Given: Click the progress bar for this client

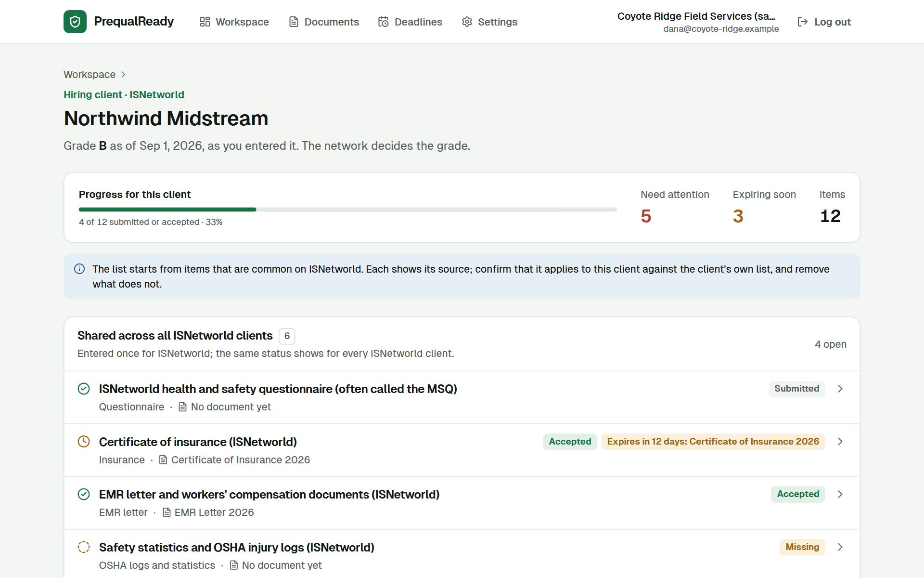Looking at the screenshot, I should tap(348, 210).
